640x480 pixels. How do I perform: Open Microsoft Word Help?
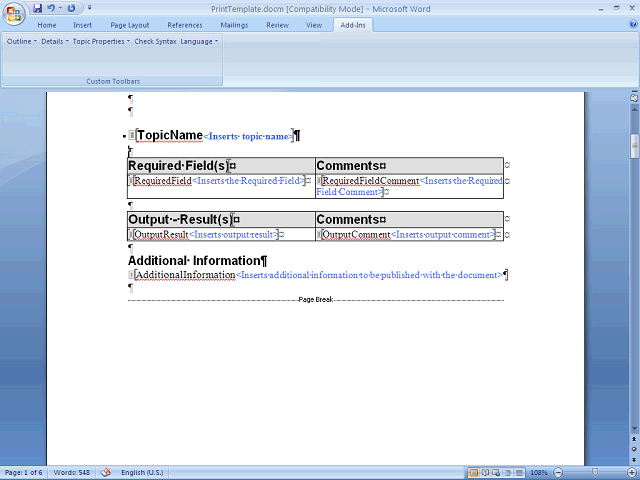point(633,24)
